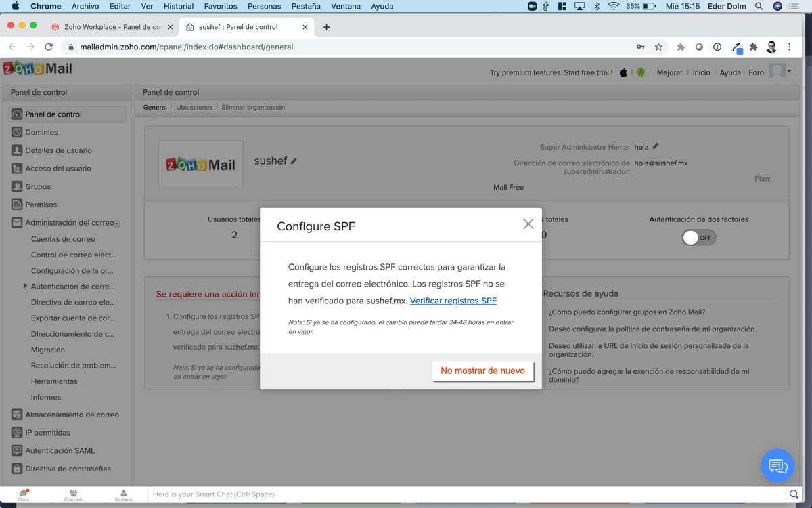Open Acceso del usuario section
812x508 pixels.
(x=58, y=169)
